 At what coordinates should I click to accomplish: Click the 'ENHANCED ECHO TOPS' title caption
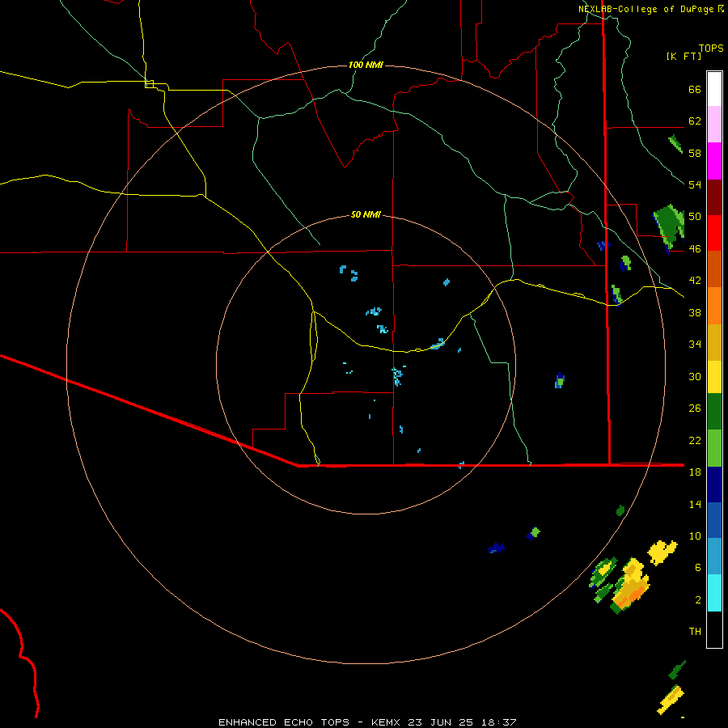point(284,722)
